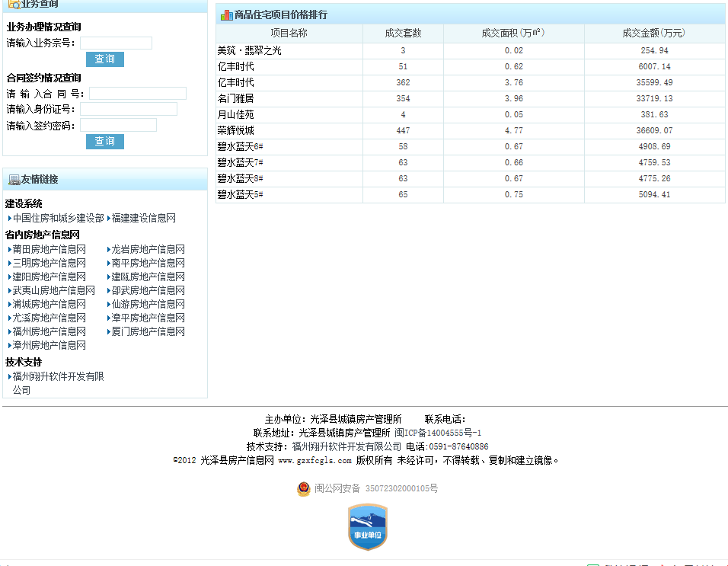Click the 荣辉悦城 project row
The width and height of the screenshot is (728, 566).
point(236,131)
